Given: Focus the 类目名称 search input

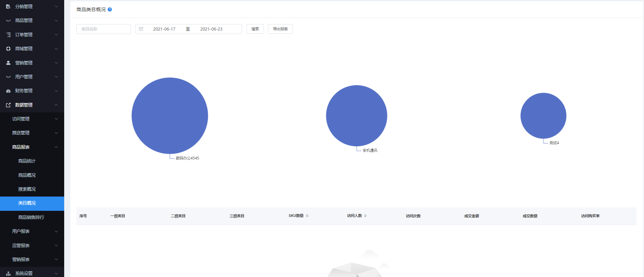Looking at the screenshot, I should tap(104, 29).
